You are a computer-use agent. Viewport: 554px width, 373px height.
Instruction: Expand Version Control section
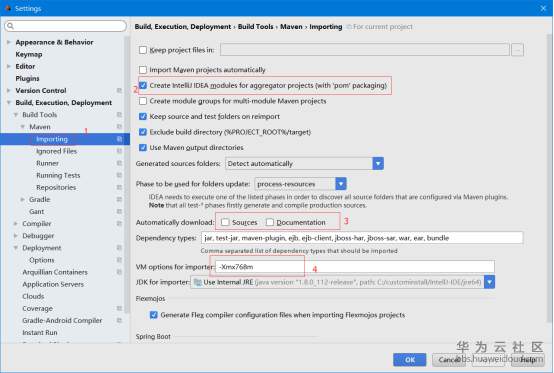(9, 90)
